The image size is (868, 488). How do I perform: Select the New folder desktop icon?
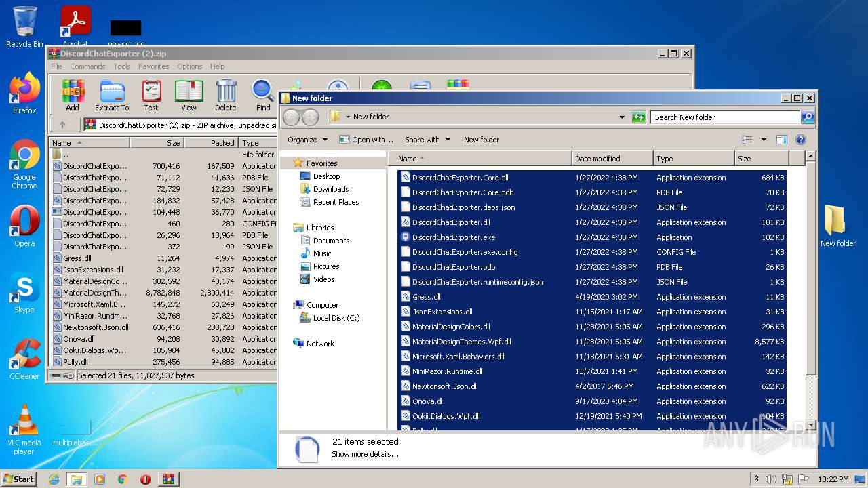[837, 226]
